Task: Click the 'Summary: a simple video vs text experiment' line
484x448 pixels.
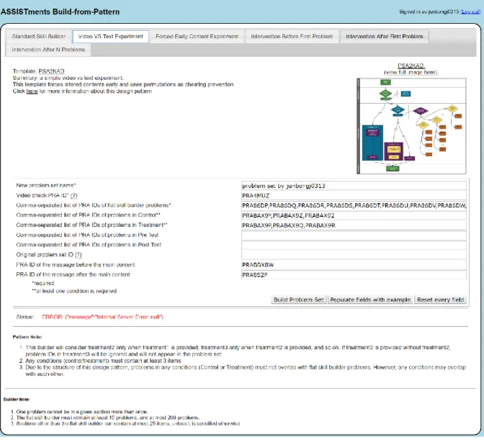Action: point(68,78)
